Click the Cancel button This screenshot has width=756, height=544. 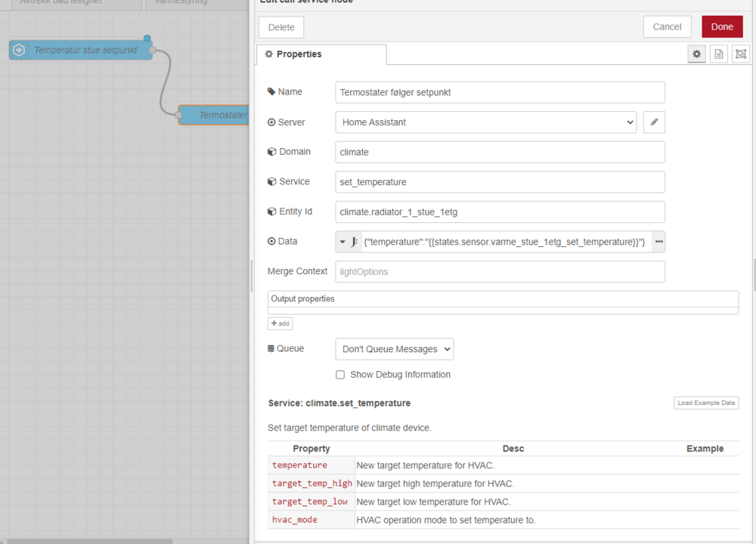[667, 26]
